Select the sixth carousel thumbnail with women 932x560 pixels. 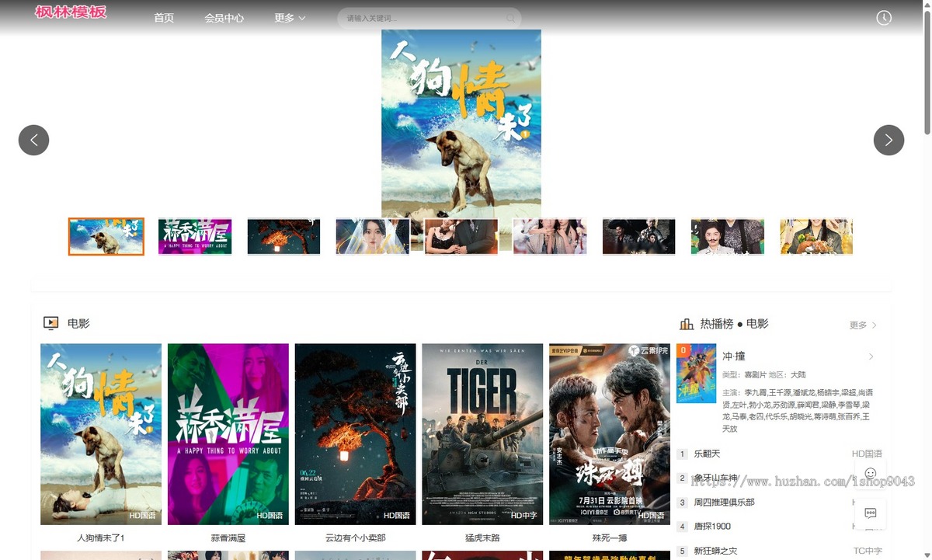point(550,237)
